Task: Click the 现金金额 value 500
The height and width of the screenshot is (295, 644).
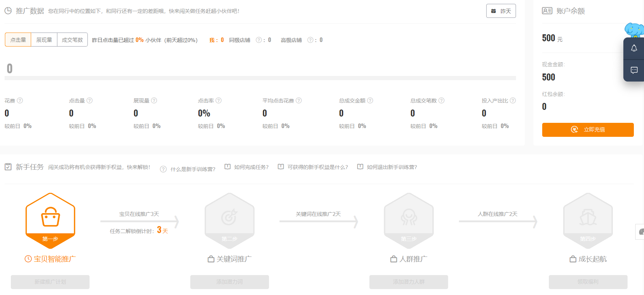Action: click(549, 77)
